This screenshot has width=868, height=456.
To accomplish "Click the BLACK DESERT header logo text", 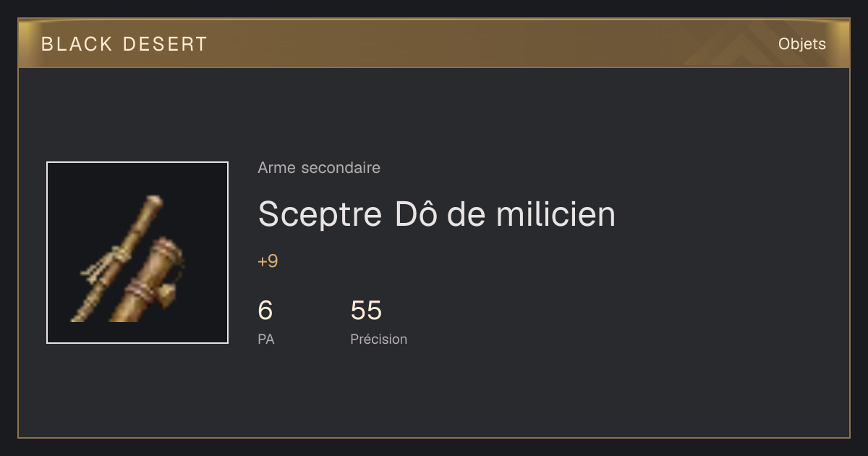I will pos(124,44).
